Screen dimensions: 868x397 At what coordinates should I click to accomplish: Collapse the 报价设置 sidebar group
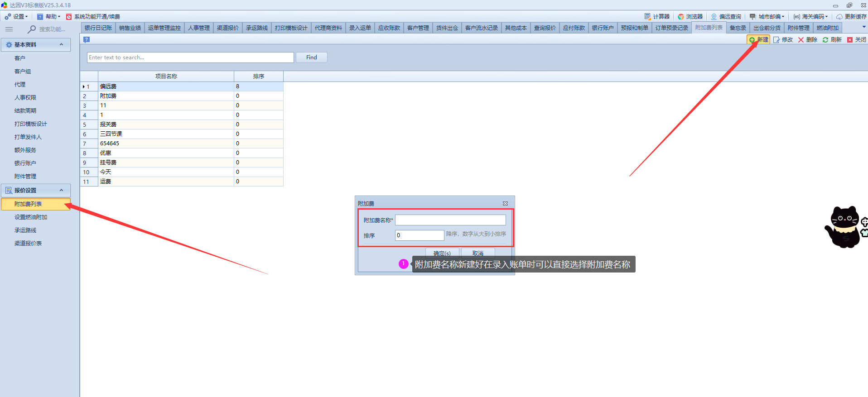(61, 190)
